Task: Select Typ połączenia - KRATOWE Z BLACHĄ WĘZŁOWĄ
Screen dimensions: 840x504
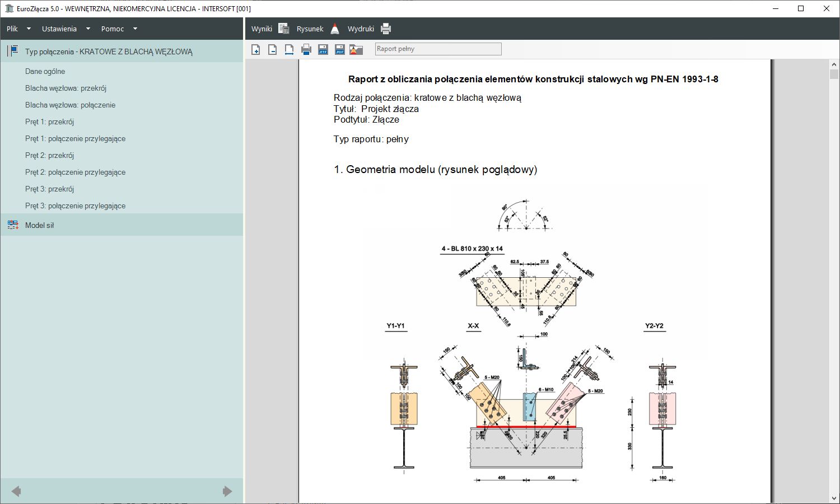Action: [x=122, y=51]
